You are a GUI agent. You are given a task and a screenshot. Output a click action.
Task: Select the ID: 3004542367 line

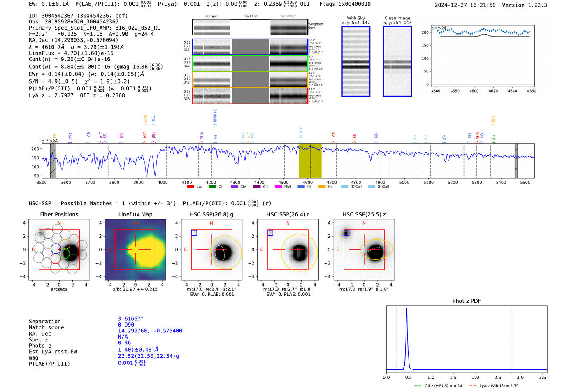(78, 16)
